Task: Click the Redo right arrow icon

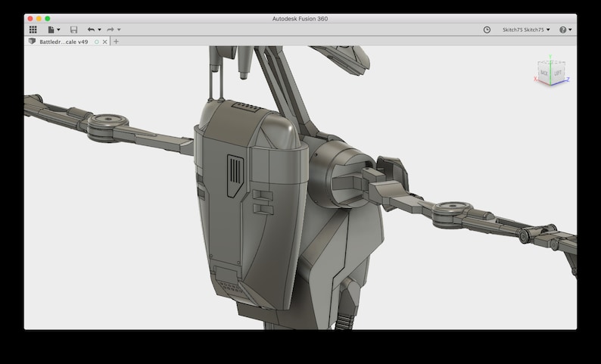Action: point(111,30)
